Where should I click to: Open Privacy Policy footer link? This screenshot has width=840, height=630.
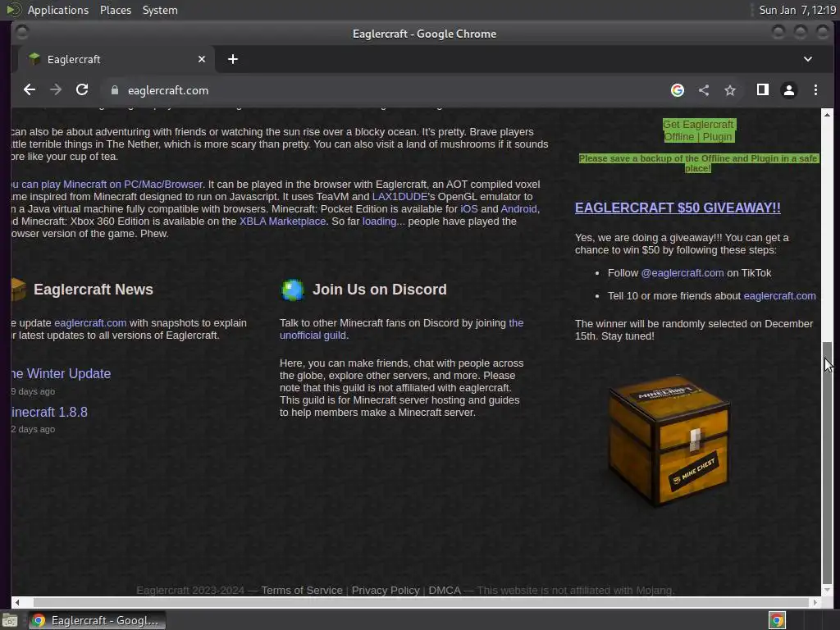[386, 591]
